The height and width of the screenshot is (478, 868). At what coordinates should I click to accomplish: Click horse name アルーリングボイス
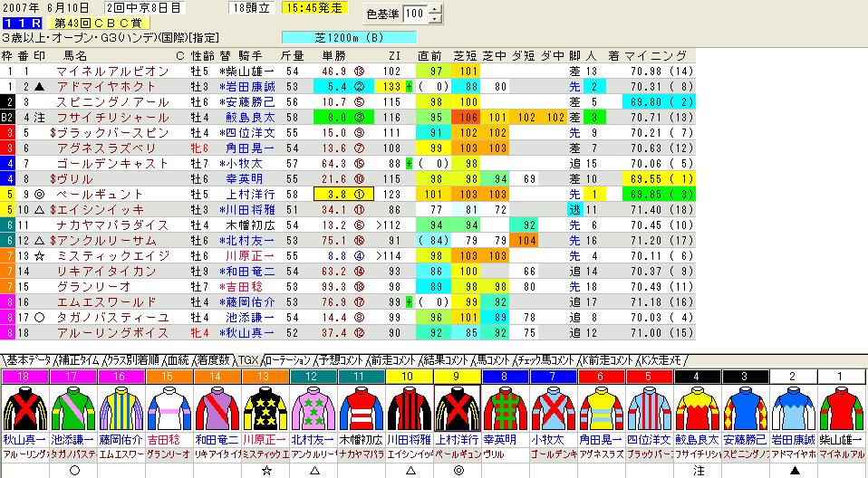[113, 333]
